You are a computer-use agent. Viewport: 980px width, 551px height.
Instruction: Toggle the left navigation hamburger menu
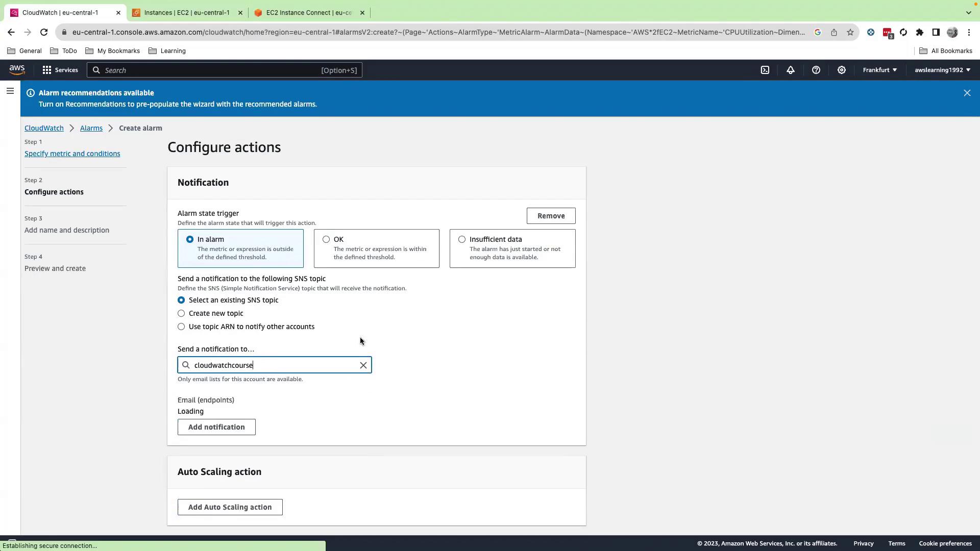[x=10, y=91]
